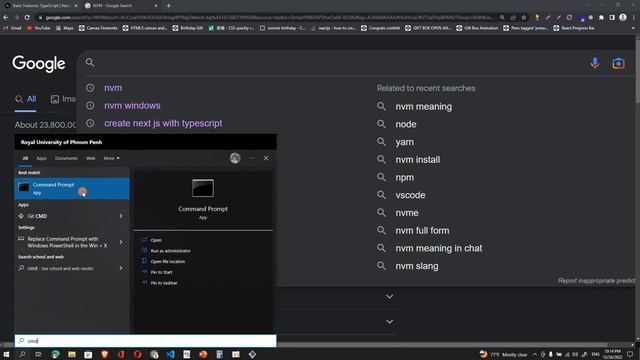Screen dimensions: 640x360
Task: Open the search panel options ellipsis
Action: coord(252,158)
